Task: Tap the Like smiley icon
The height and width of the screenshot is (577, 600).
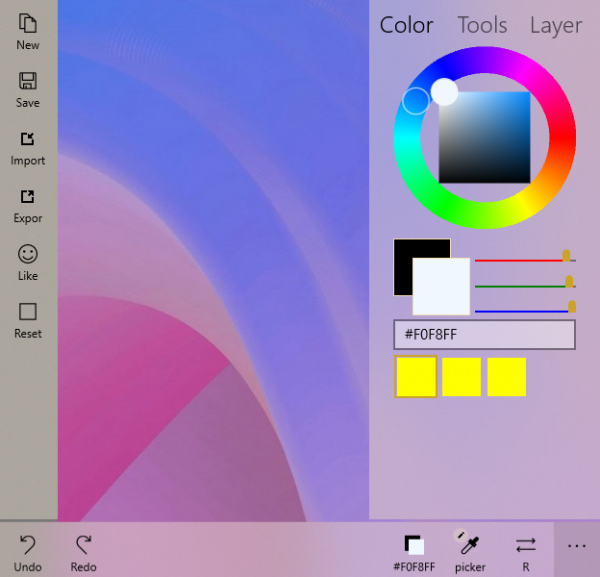Action: 28,263
